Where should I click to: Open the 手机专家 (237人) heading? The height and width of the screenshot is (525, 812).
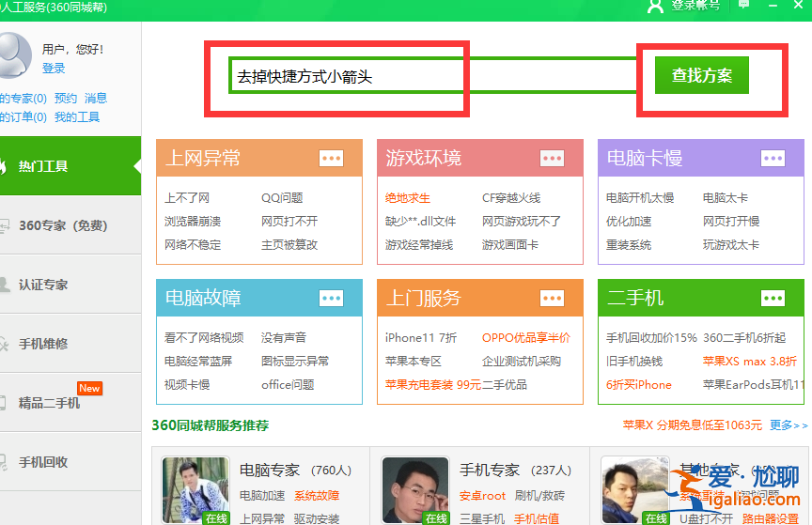tap(515, 471)
